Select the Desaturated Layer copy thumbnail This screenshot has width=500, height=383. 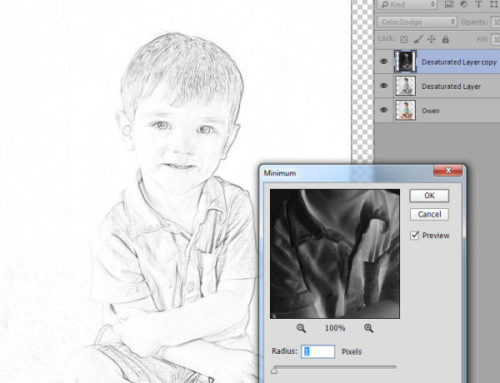coord(405,61)
